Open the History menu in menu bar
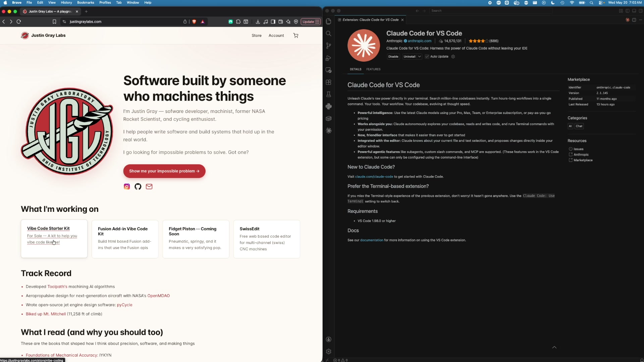 [x=66, y=3]
